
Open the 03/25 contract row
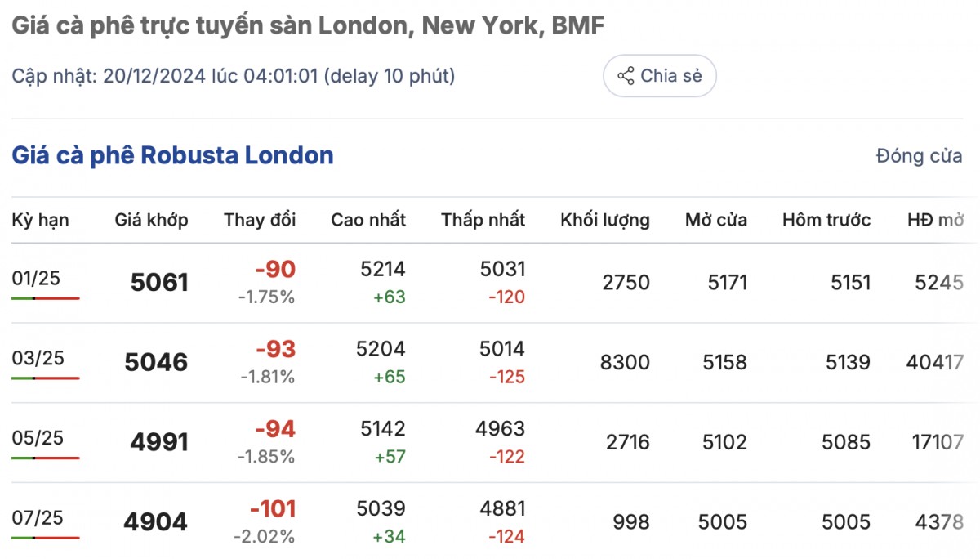coord(36,358)
